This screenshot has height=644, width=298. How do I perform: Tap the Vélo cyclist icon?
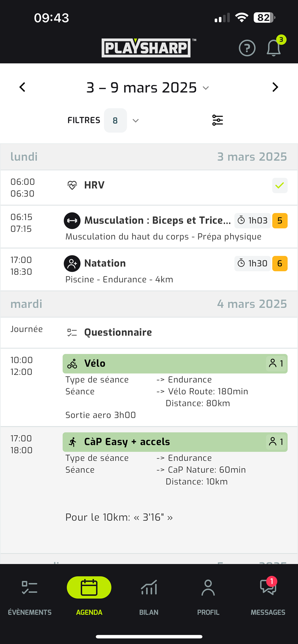[x=72, y=363]
